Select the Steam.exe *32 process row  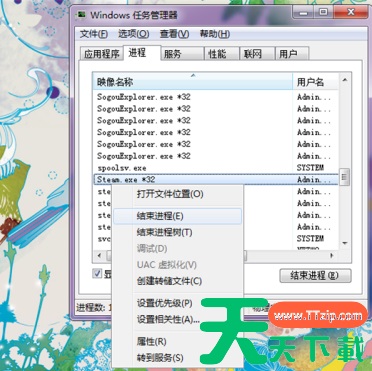[215, 179]
